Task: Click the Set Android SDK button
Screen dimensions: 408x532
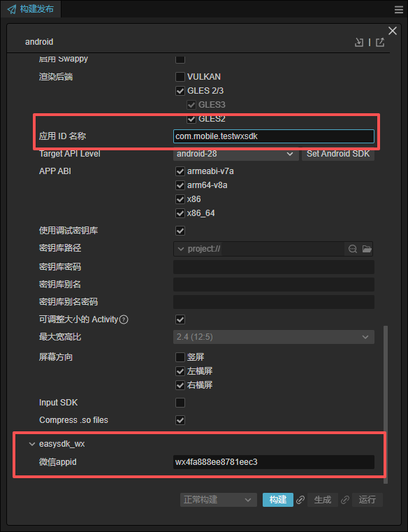Action: [338, 154]
